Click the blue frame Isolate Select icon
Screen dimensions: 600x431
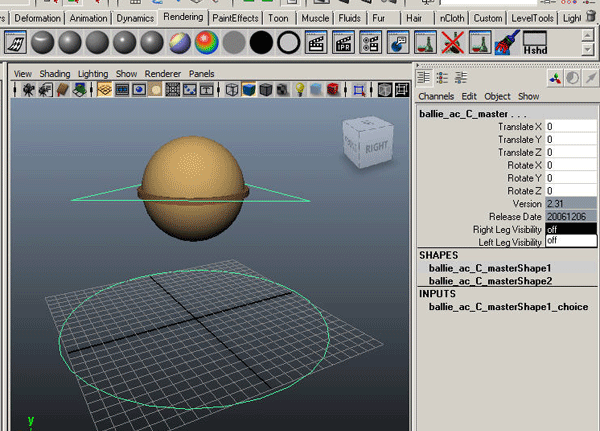click(x=359, y=90)
